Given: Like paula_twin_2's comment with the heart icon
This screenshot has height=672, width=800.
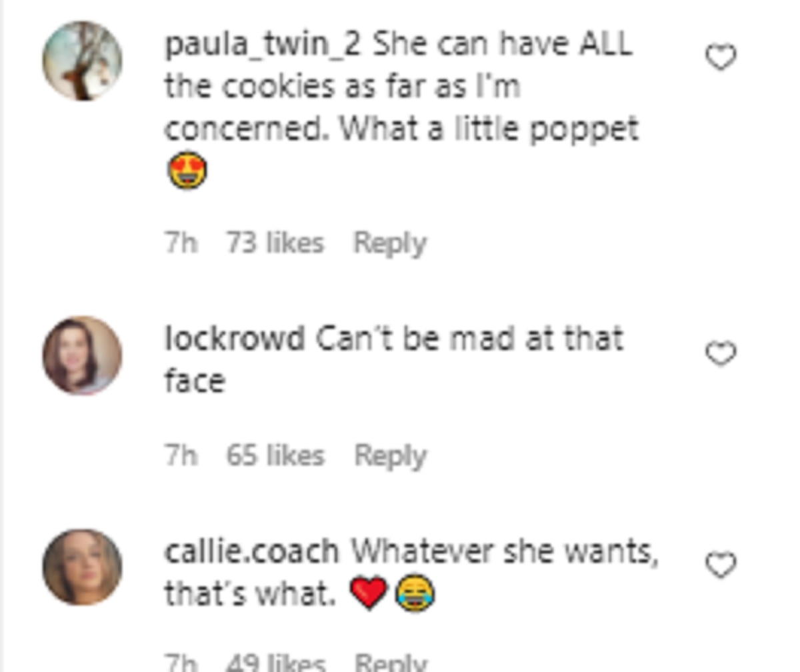Looking at the screenshot, I should (721, 58).
